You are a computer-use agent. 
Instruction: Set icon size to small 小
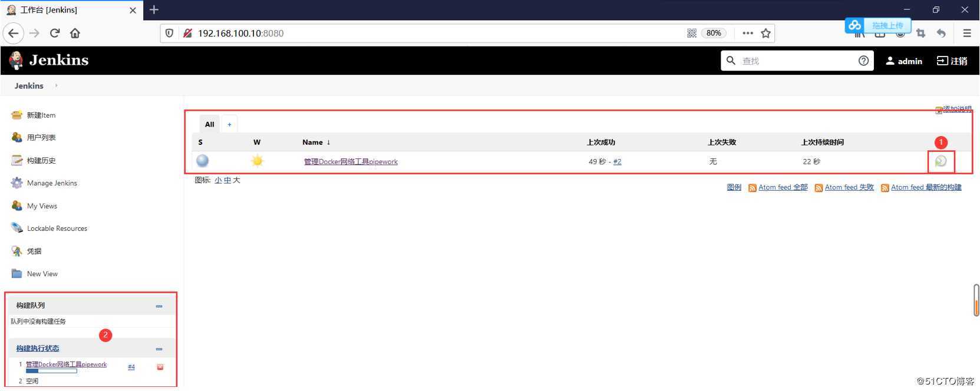click(218, 180)
